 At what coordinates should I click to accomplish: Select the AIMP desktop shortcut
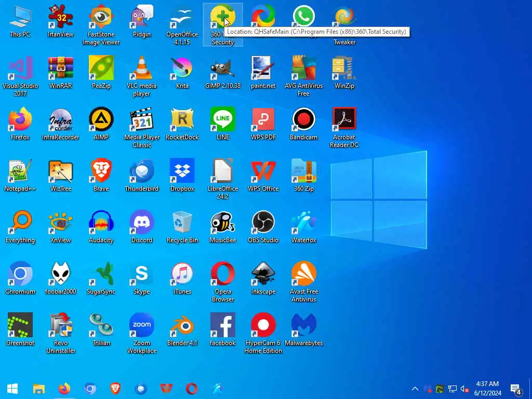click(101, 124)
